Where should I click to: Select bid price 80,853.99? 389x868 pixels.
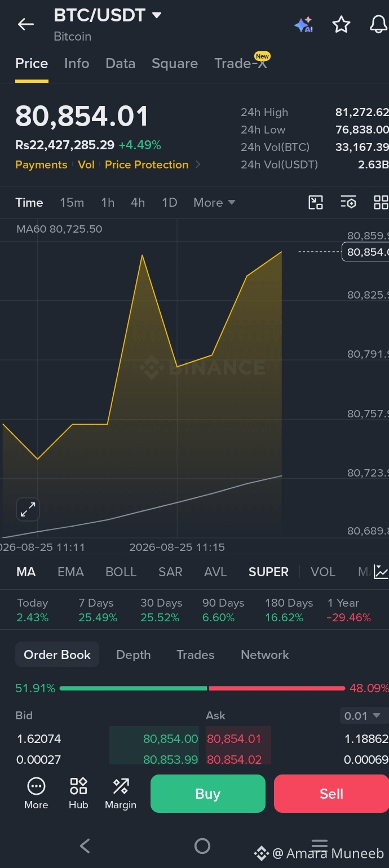pyautogui.click(x=170, y=759)
